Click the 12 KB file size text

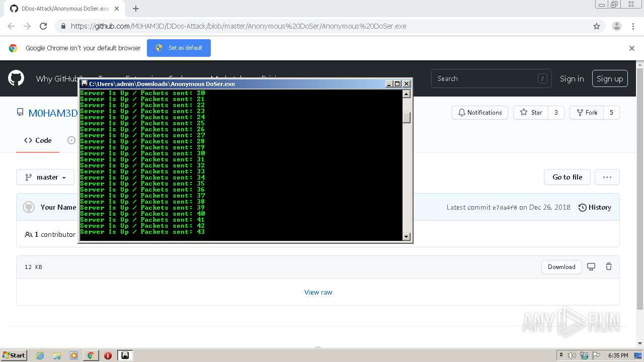(33, 267)
